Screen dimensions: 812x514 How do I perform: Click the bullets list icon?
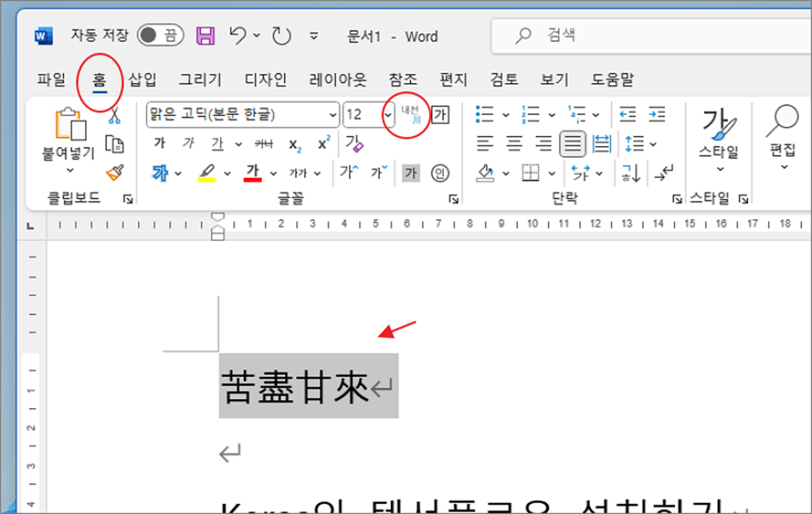tap(485, 115)
